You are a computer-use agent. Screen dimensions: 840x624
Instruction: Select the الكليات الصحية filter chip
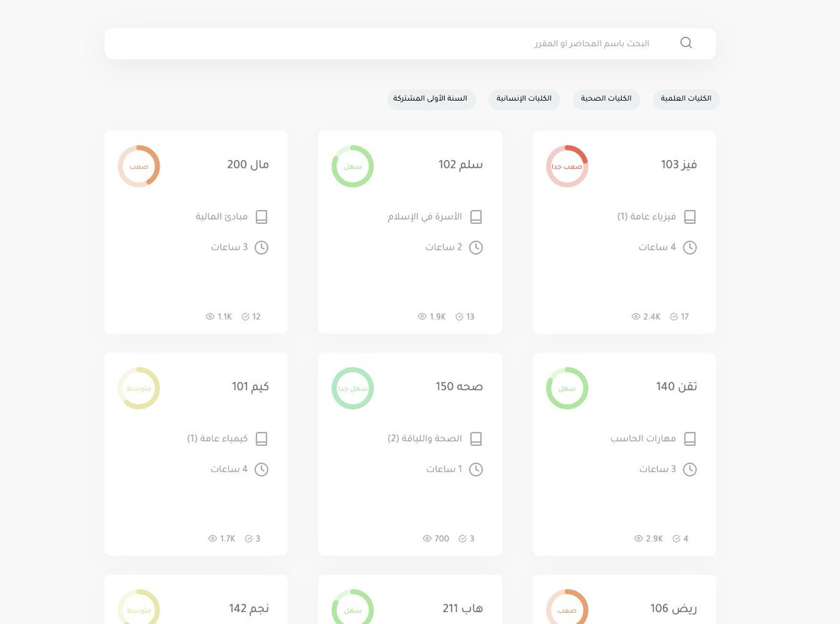pyautogui.click(x=606, y=99)
